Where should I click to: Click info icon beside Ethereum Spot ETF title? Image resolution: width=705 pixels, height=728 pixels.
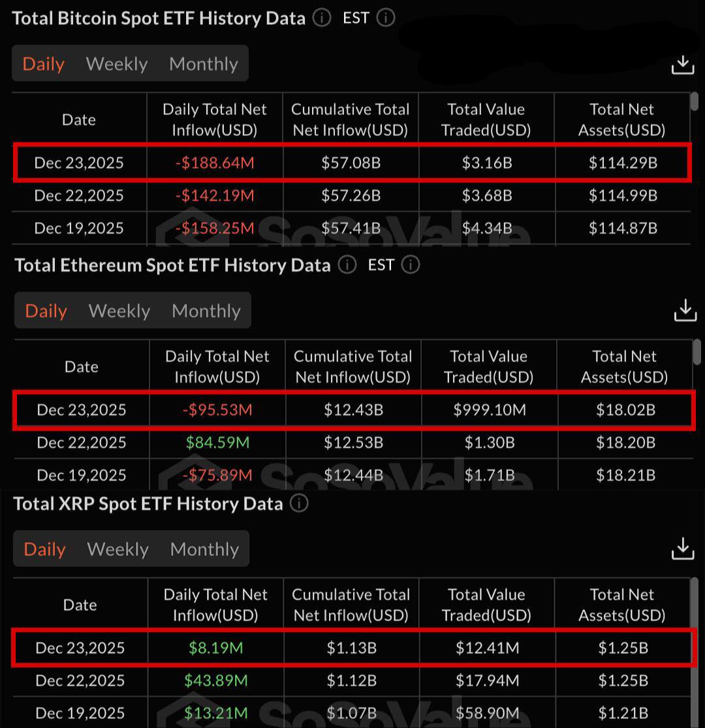point(347,265)
